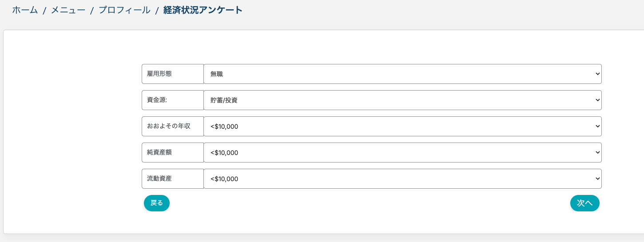
Task: Open the 資金源 dropdown showing 貯蓄/投資
Action: [402, 100]
